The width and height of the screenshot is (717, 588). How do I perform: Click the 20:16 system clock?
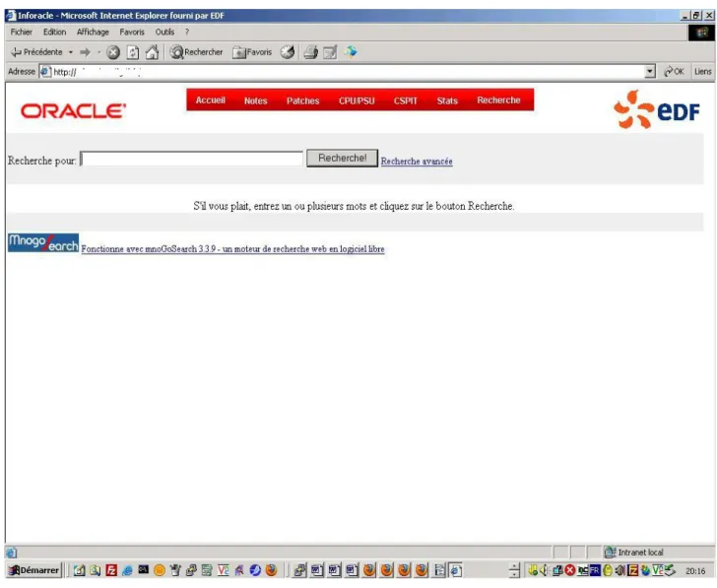(695, 570)
